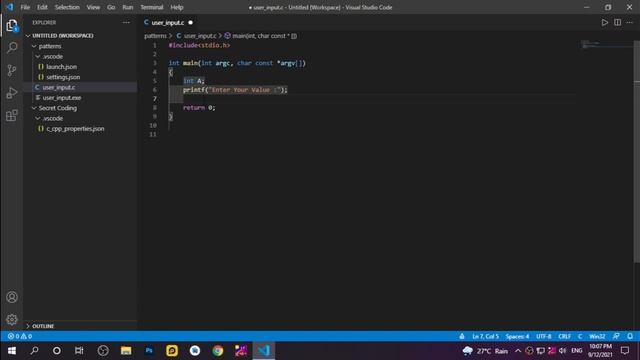Click the code minimap preview
The width and height of the screenshot is (640, 360).
tap(606, 44)
